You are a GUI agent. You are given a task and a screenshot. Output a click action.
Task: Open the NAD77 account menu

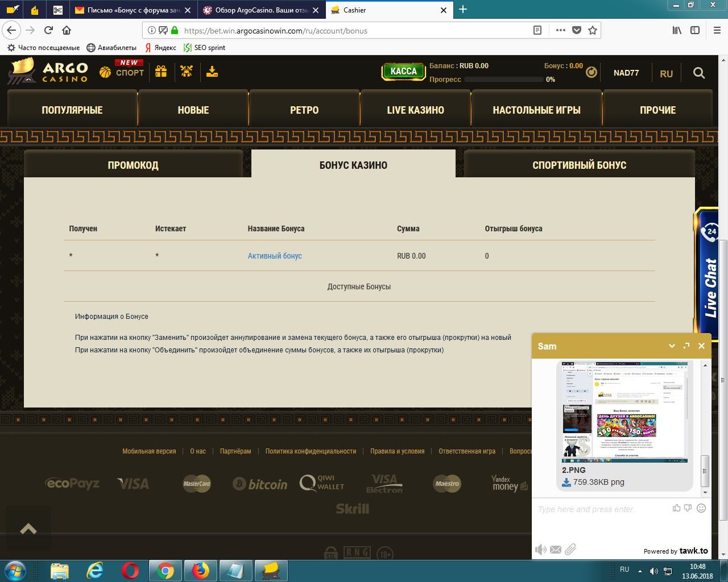pos(626,73)
